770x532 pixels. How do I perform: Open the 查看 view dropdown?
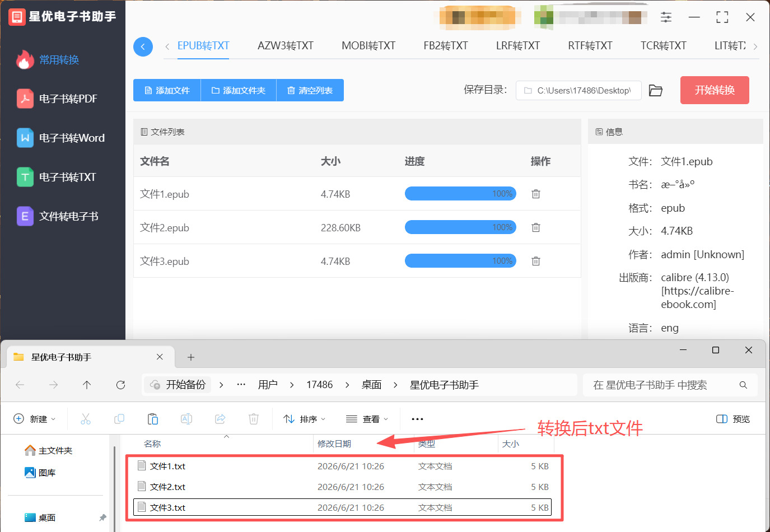coord(367,419)
